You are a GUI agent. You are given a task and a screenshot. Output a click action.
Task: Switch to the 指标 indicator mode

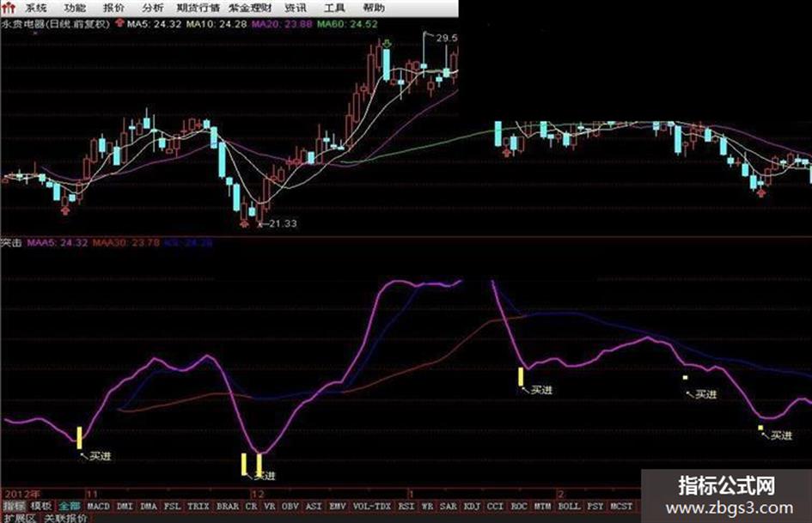14,507
